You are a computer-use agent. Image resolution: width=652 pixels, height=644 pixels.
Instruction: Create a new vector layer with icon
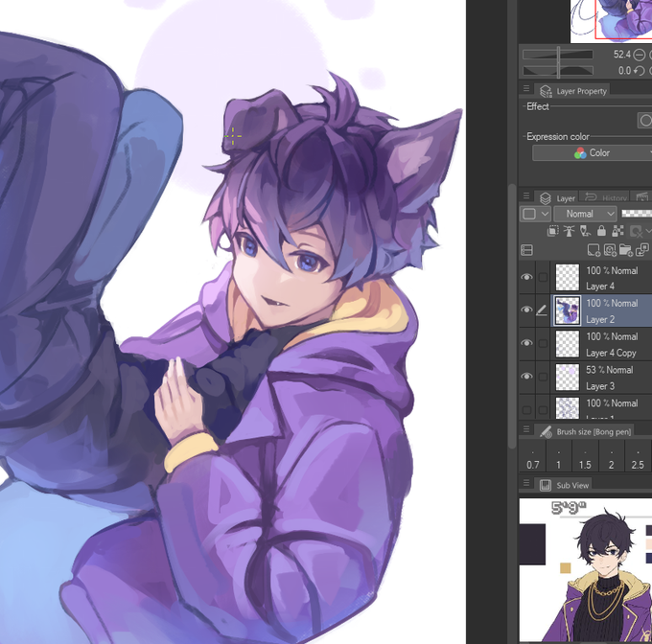pyautogui.click(x=610, y=250)
